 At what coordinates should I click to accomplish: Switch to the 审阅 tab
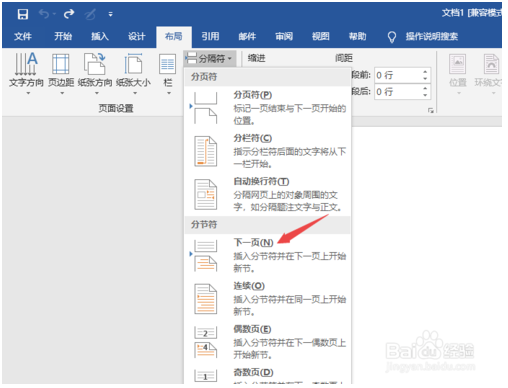click(x=284, y=36)
